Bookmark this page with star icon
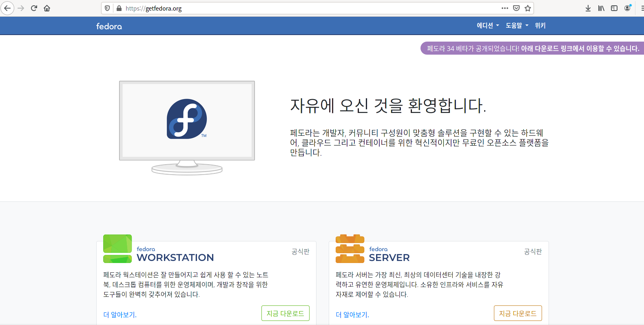Image resolution: width=644 pixels, height=325 pixels. coord(528,8)
